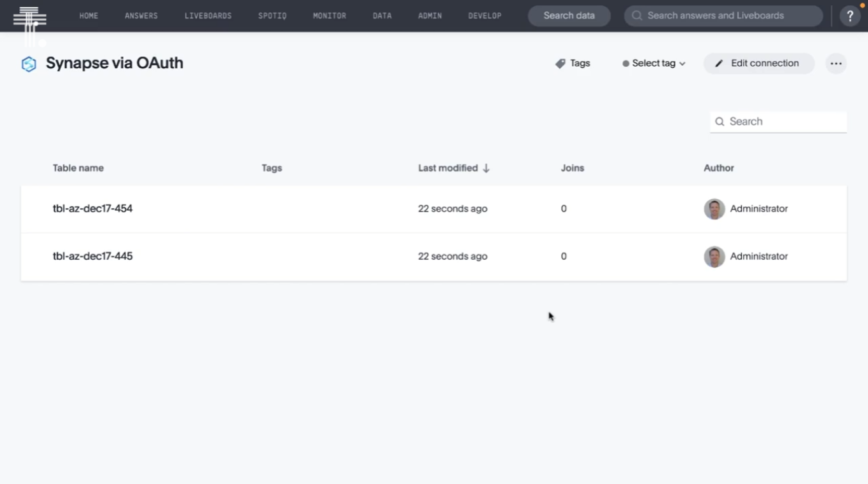Open table tbl-az-dec17-454
Viewport: 868px width, 484px height.
(x=92, y=208)
